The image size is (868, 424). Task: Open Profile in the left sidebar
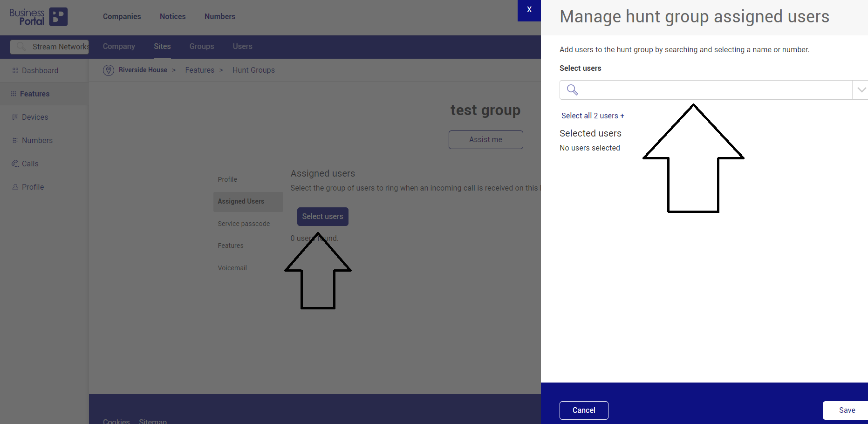tap(33, 187)
